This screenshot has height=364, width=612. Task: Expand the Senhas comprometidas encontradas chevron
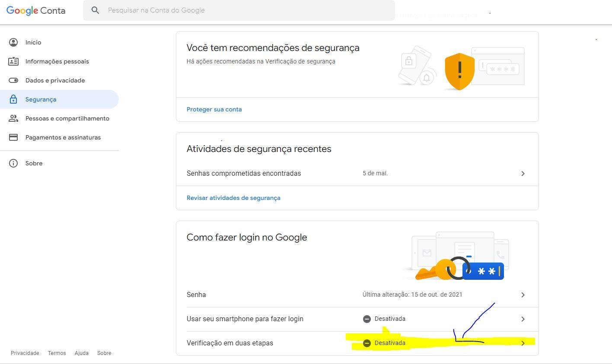pyautogui.click(x=523, y=174)
